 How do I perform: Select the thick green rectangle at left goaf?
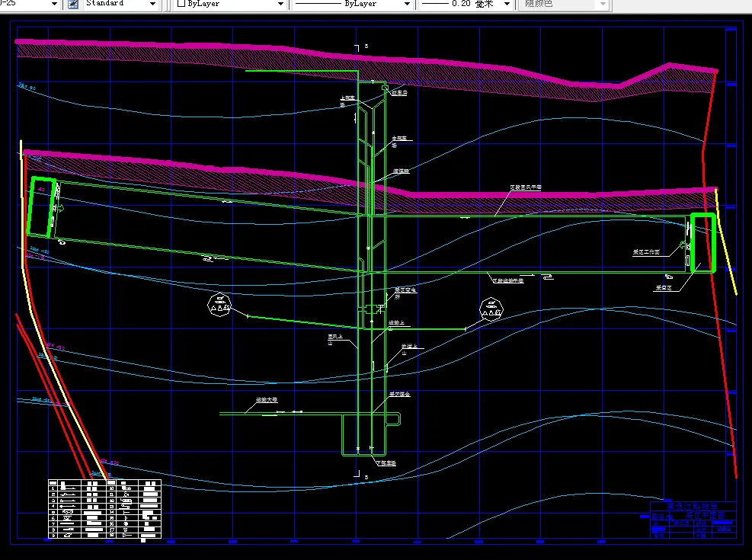coord(42,206)
